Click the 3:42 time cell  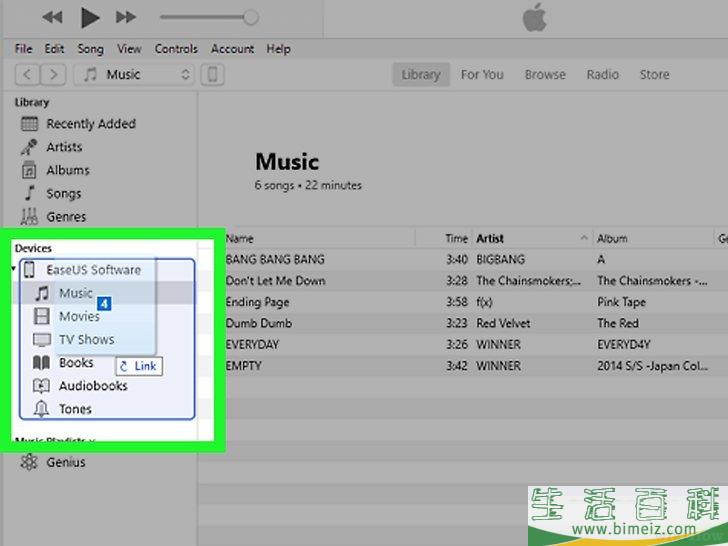457,366
